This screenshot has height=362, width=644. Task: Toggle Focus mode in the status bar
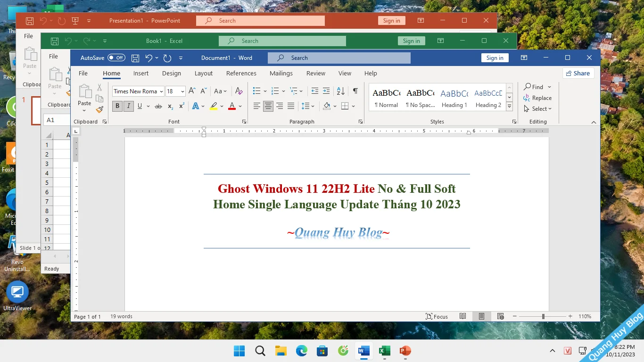[437, 316]
